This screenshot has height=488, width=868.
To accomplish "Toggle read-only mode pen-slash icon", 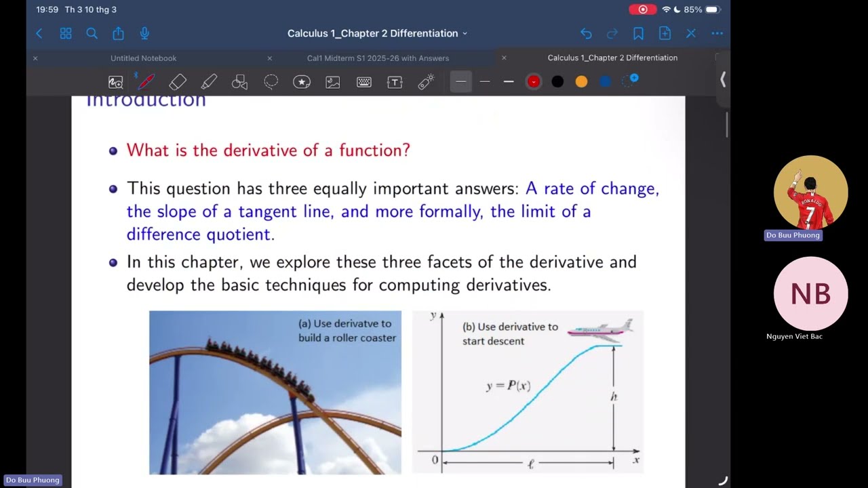I will pyautogui.click(x=691, y=33).
